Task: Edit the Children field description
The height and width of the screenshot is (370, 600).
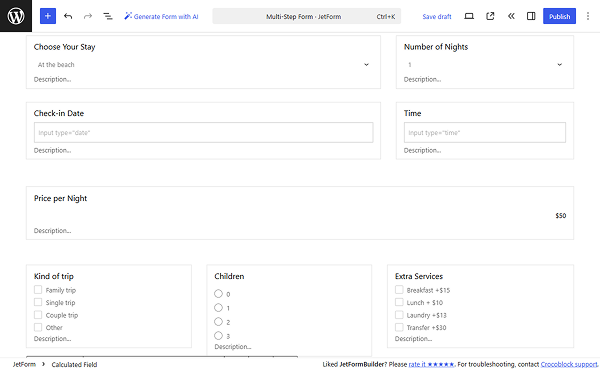Action: coord(233,347)
